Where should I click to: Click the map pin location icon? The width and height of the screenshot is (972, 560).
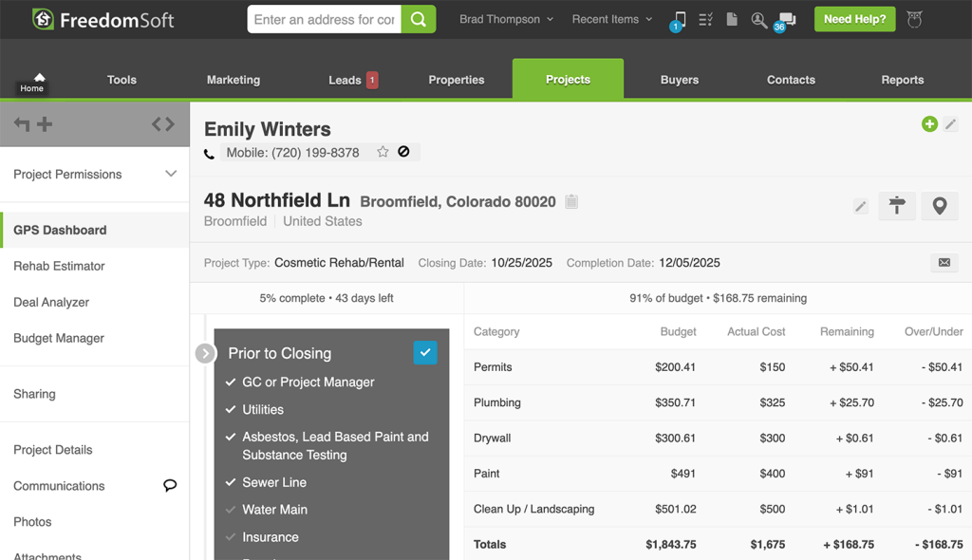939,206
